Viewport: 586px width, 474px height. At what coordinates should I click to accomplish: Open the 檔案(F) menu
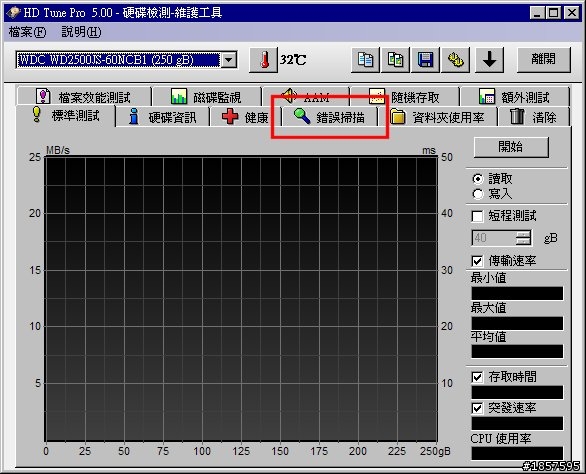pyautogui.click(x=27, y=32)
